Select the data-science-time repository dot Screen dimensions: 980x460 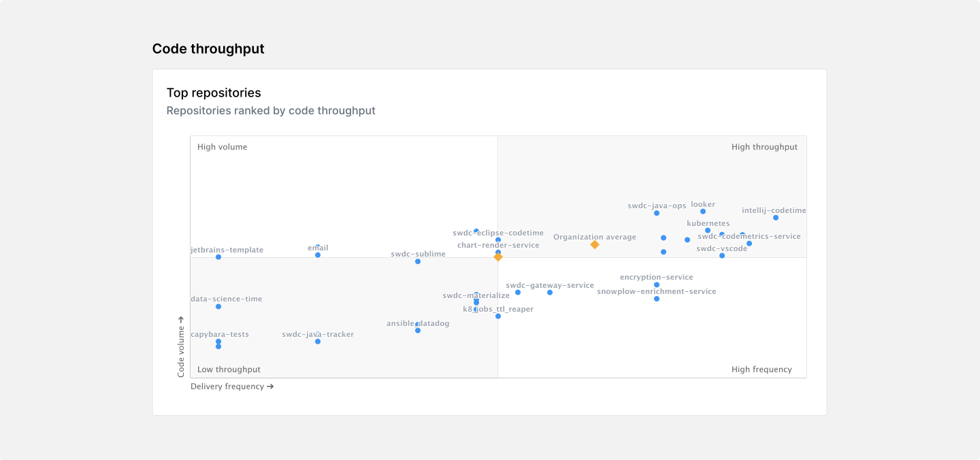click(x=218, y=307)
